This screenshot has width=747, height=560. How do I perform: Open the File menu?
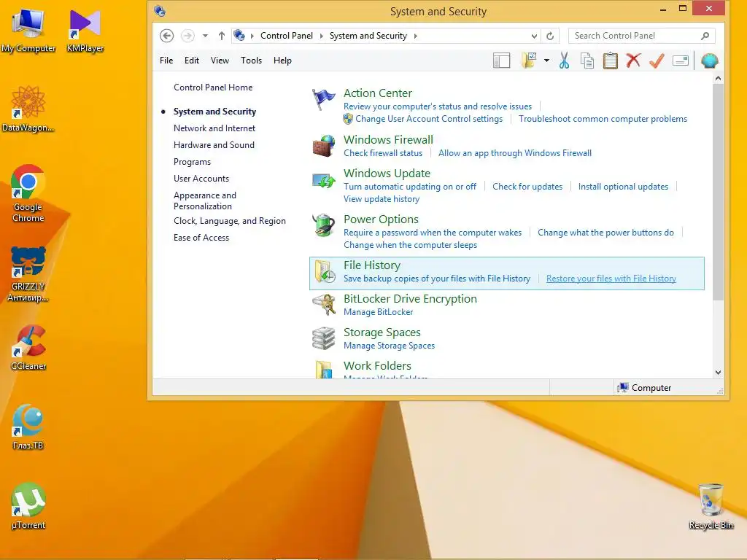[166, 61]
